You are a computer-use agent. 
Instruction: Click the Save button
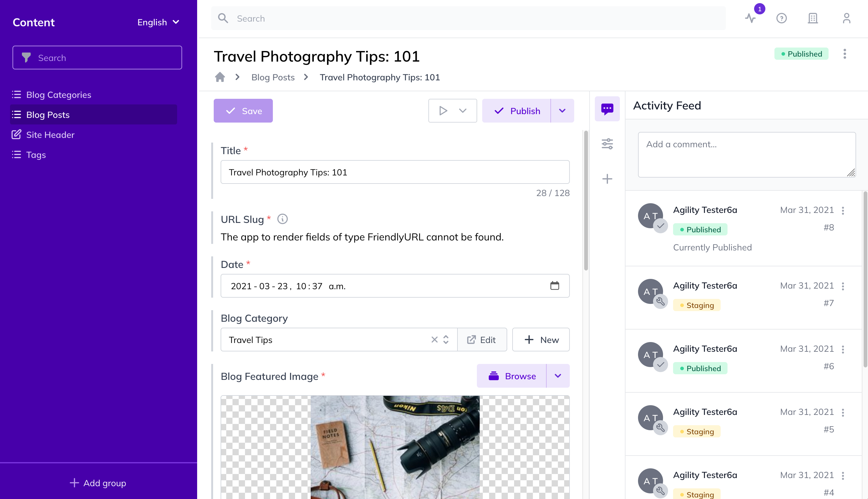pos(243,111)
